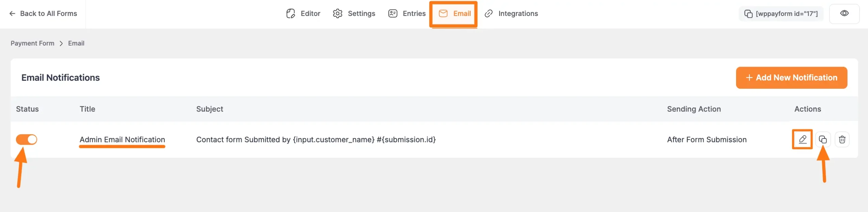Open the Editor tab
This screenshot has height=212, width=868.
(303, 14)
